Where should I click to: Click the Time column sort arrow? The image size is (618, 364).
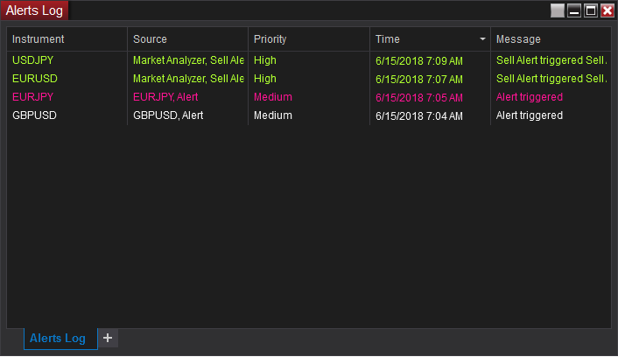click(482, 39)
